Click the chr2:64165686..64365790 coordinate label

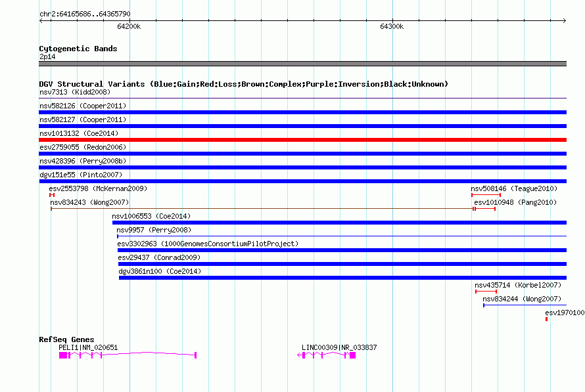pyautogui.click(x=85, y=14)
